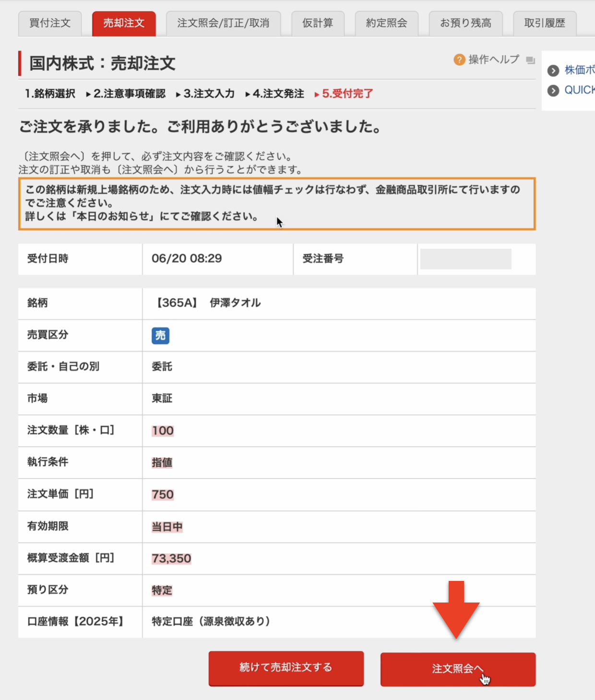This screenshot has width=595, height=700.
Task: View the お預り残高 tab
Action: pos(465,23)
